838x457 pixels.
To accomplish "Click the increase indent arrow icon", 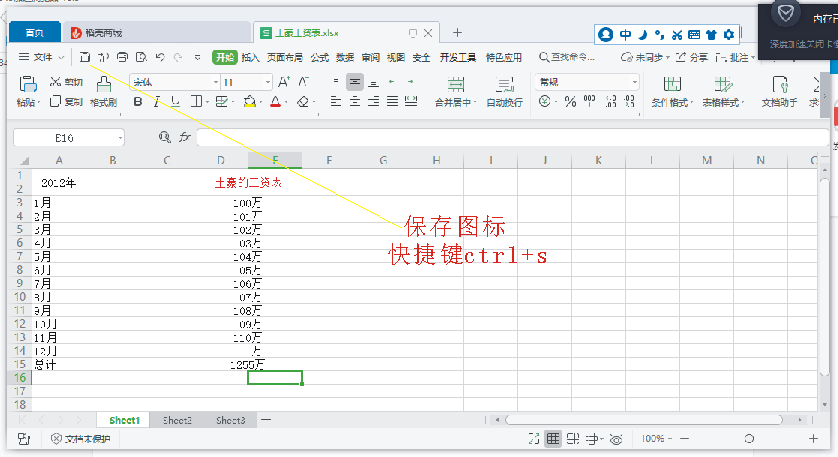I will click(x=410, y=81).
